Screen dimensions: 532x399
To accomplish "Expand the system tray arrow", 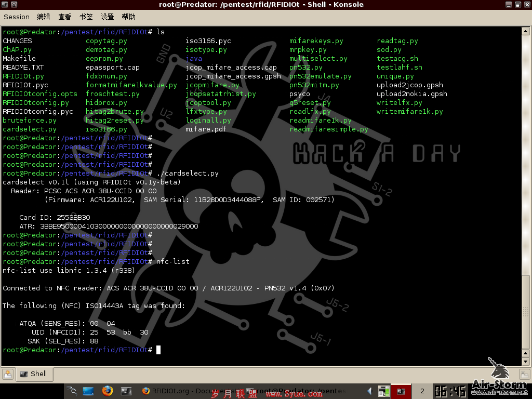I will (370, 391).
